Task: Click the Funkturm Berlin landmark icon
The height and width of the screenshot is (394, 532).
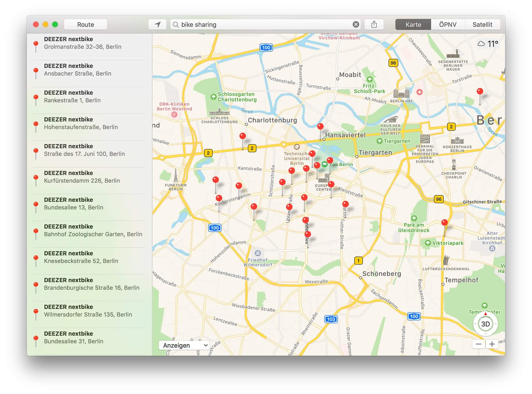Action: [176, 176]
